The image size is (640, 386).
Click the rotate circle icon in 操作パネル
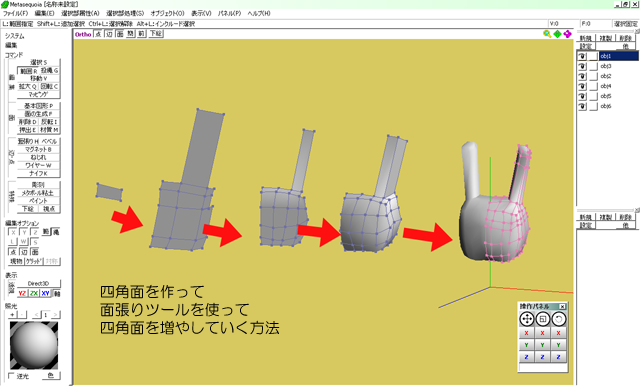[559, 319]
